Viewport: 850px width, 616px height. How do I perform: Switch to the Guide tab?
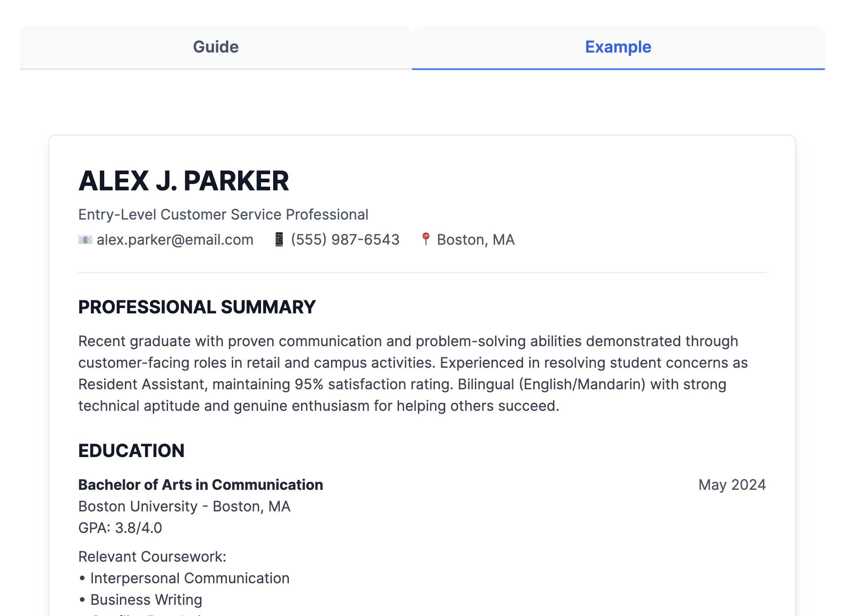(x=216, y=47)
